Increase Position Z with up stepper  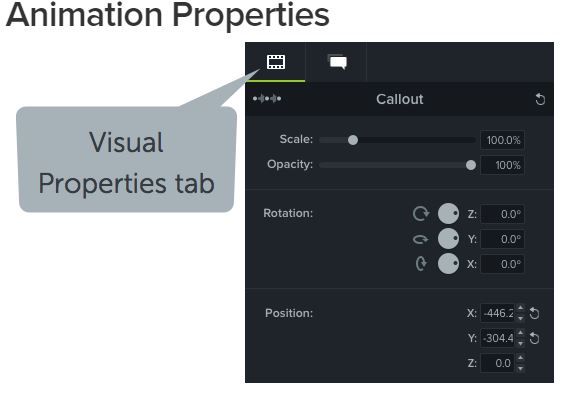coord(520,358)
